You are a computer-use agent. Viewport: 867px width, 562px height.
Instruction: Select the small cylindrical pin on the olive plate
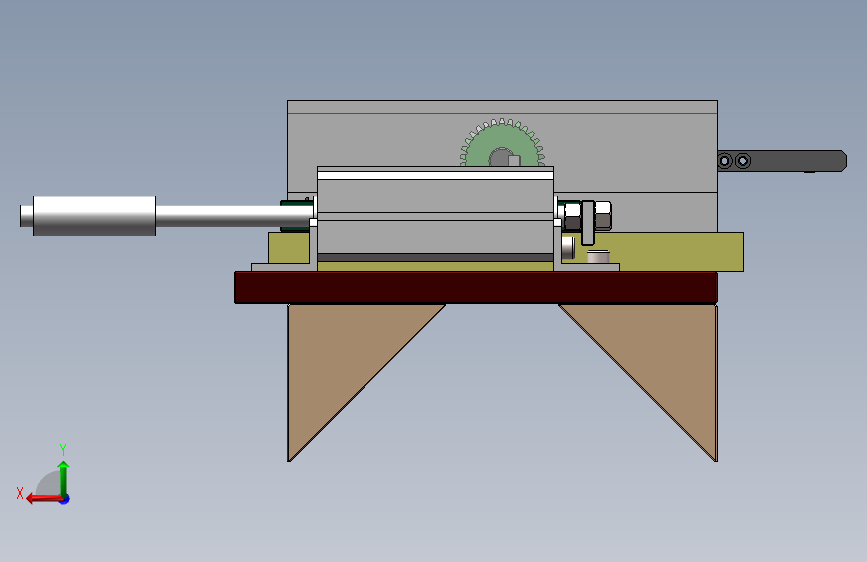(598, 257)
